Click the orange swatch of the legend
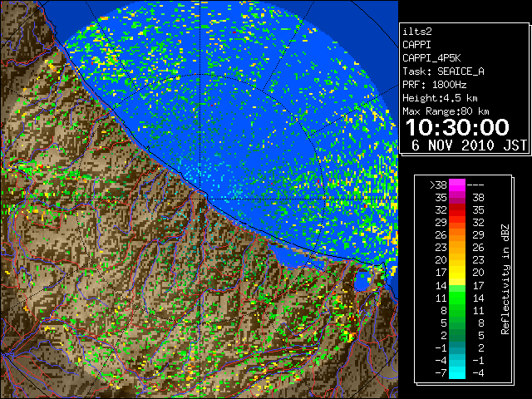The image size is (532, 399). point(457,235)
